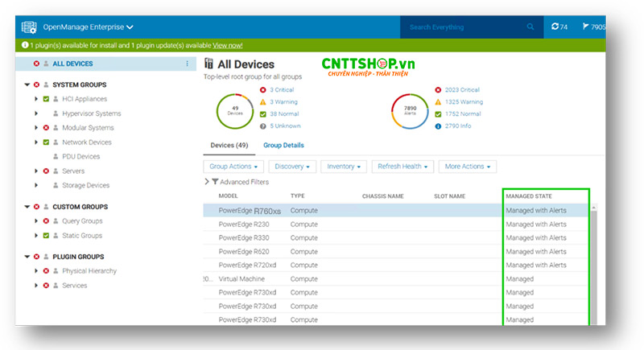Viewport: 644px width, 350px height.
Task: Click the green status icon of Network Devices
Action: pyautogui.click(x=46, y=142)
